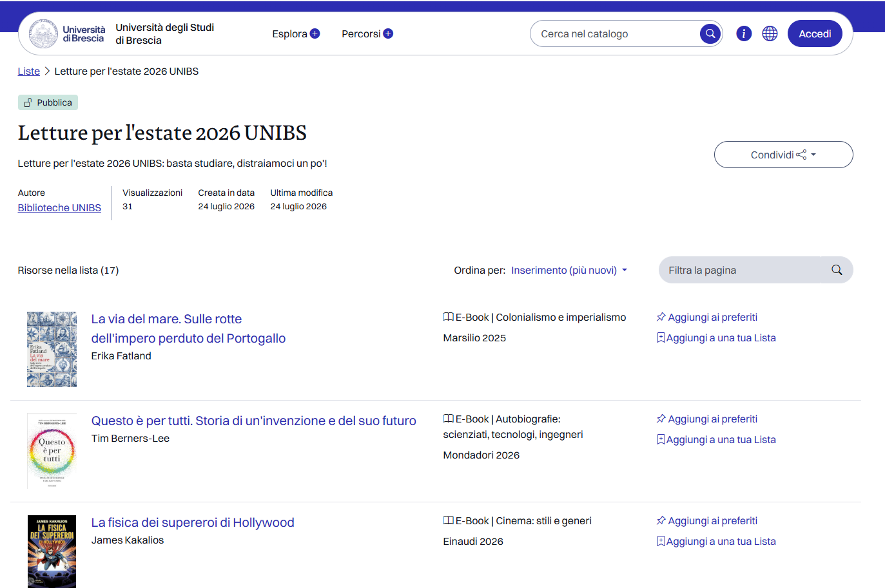
Task: Add La via del mare to favorites
Action: click(x=706, y=318)
